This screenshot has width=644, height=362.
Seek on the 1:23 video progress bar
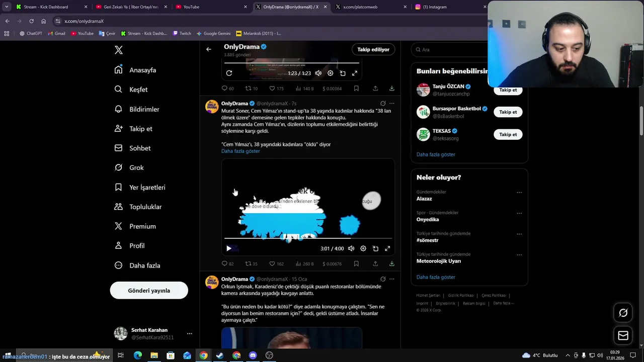292,63
